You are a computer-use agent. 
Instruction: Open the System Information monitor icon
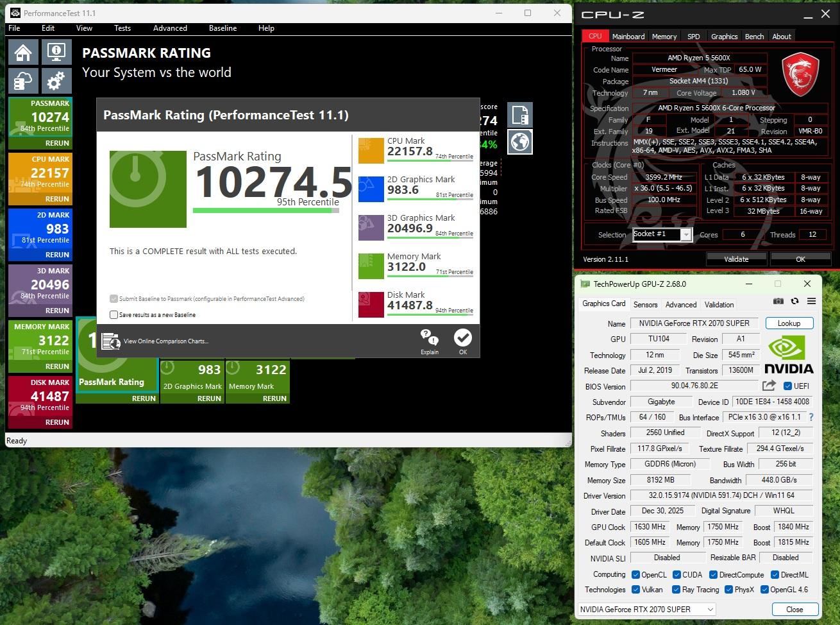pos(56,53)
